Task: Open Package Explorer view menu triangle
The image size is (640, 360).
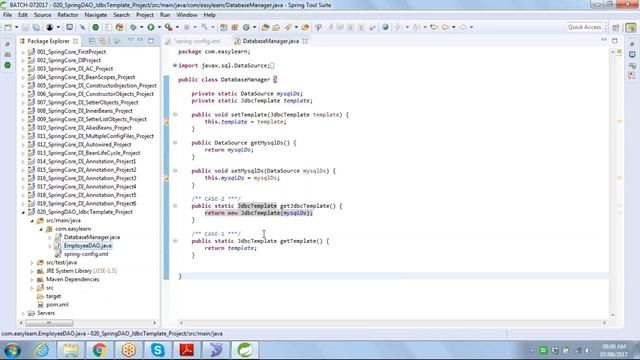Action: click(x=131, y=40)
